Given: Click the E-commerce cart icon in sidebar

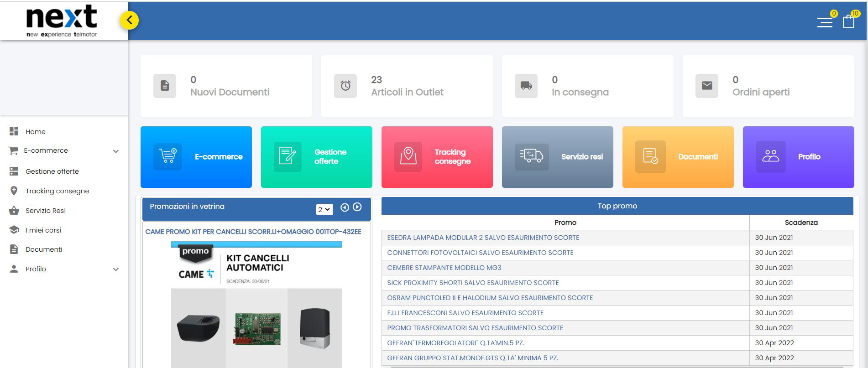Looking at the screenshot, I should 13,150.
